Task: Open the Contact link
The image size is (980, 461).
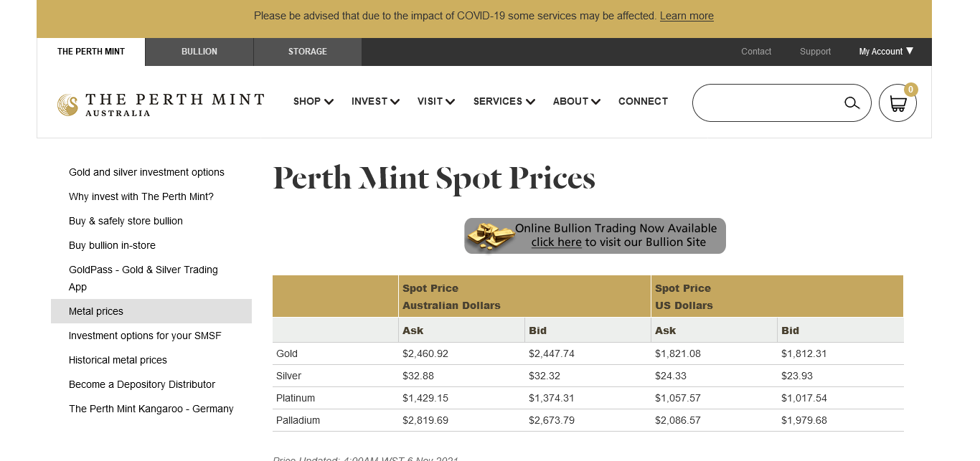Action: (x=756, y=52)
